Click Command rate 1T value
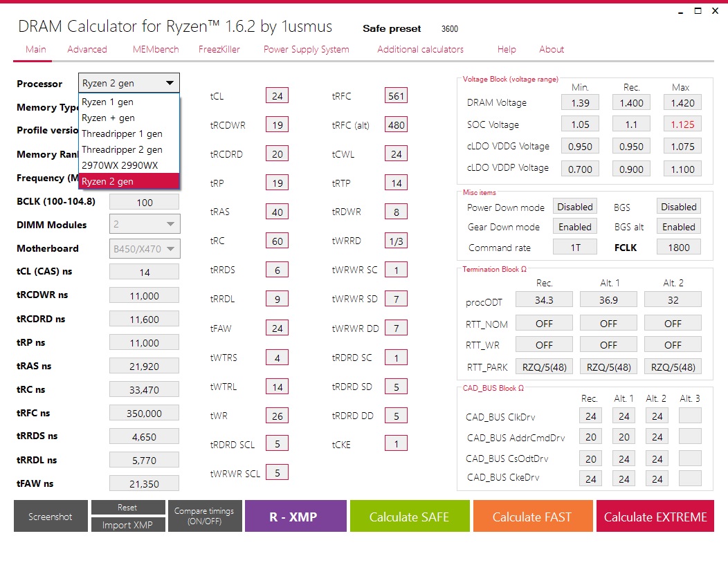This screenshot has width=728, height=574. 575,247
